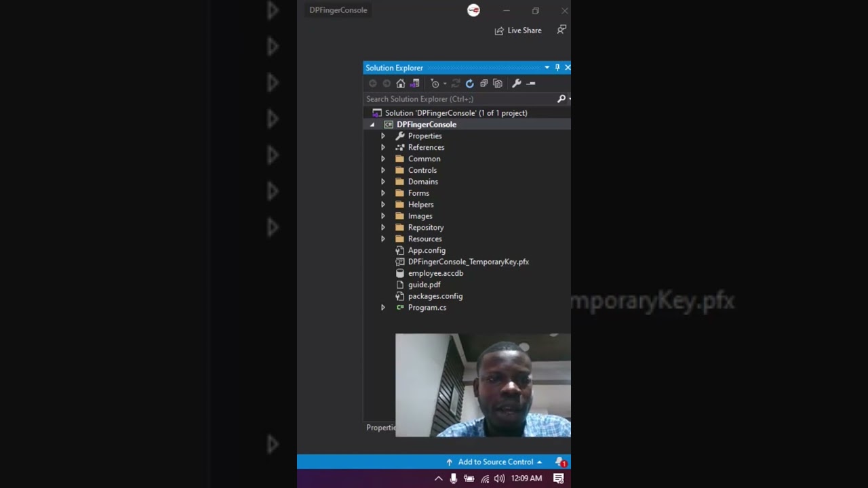The width and height of the screenshot is (868, 488).
Task: Click the Live Share button
Action: point(518,30)
